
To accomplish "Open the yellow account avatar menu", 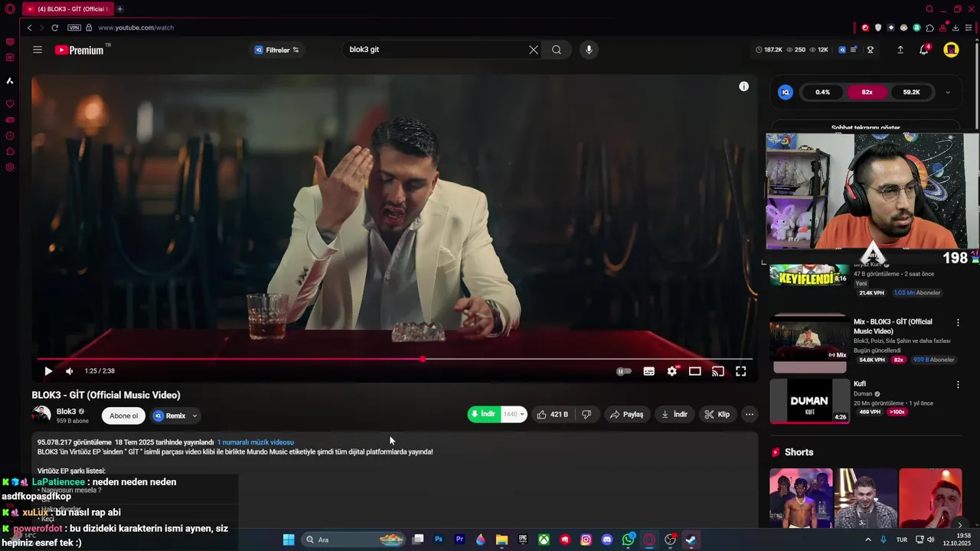I will [951, 50].
